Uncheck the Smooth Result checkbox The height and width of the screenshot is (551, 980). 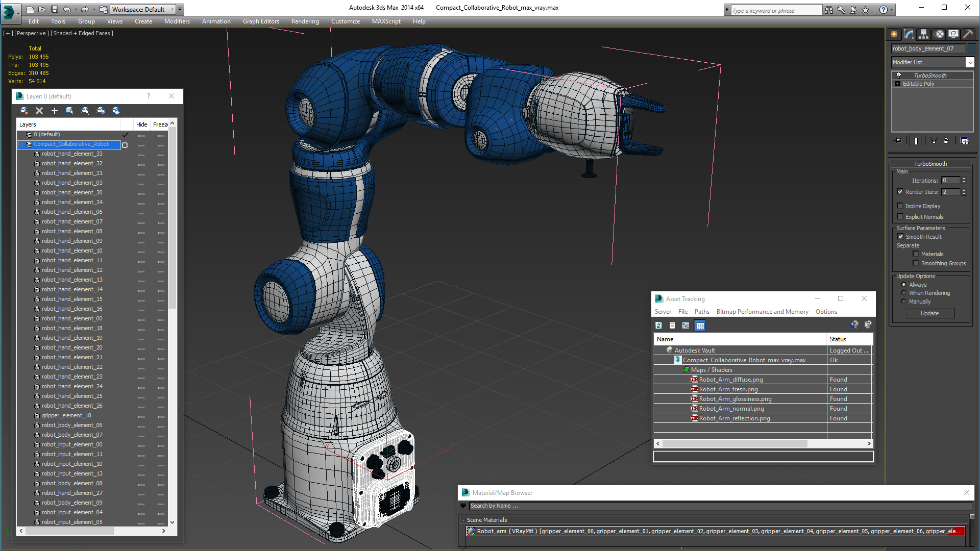900,237
